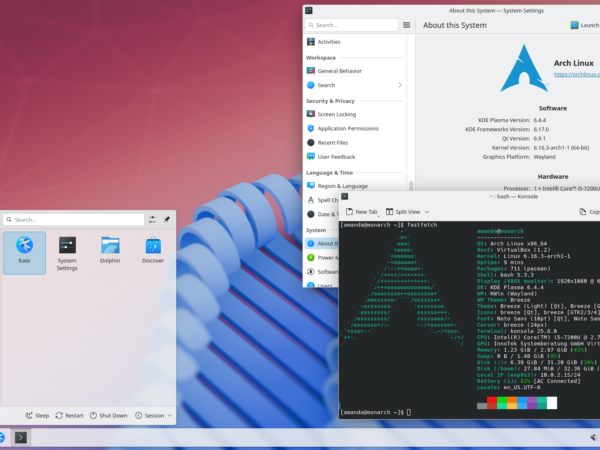Open Kate from the launcher favorites
The width and height of the screenshot is (600, 450).
click(24, 253)
